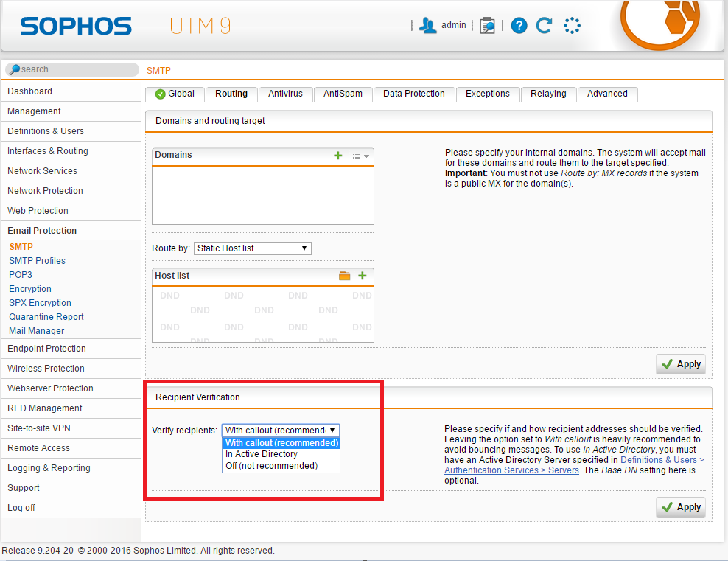Open the Remote Access menu

point(71,449)
